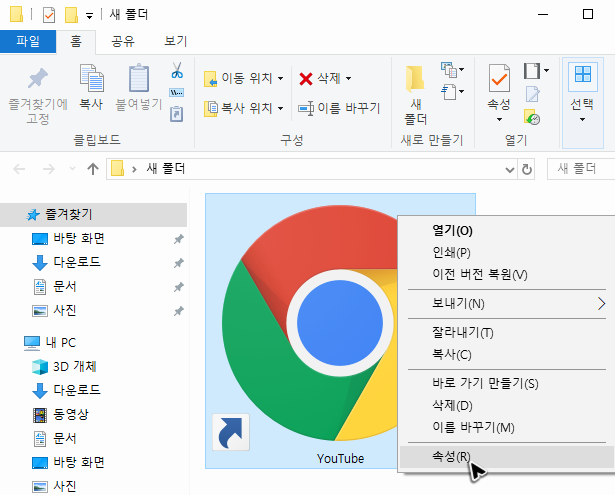Click the Pin to Quick access (즐겨찾기에 고정) icon
This screenshot has height=495, width=615.
click(x=38, y=78)
